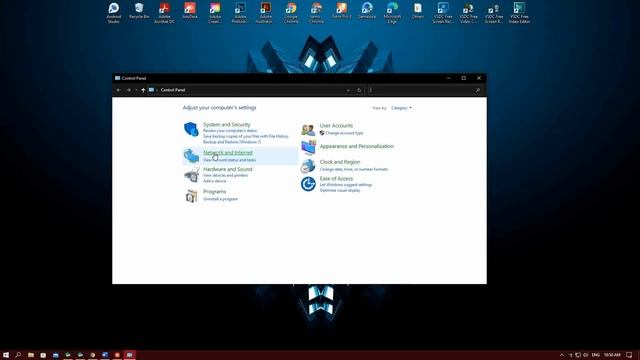Open Backup and Restore (Windows 7)

point(232,142)
